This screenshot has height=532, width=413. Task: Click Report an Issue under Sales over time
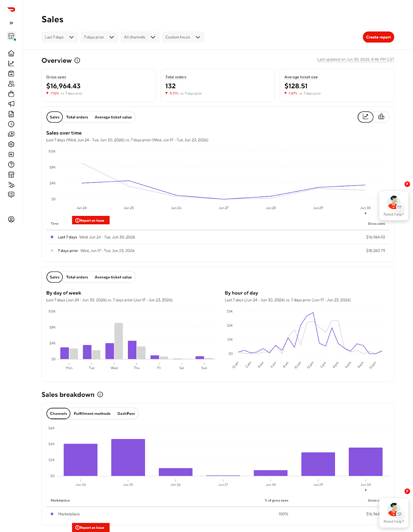click(91, 220)
